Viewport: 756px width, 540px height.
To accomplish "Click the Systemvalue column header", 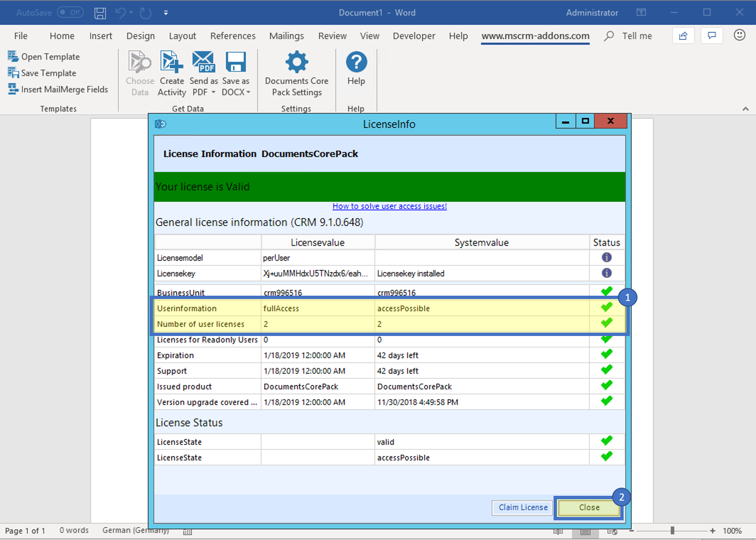I will (x=482, y=242).
